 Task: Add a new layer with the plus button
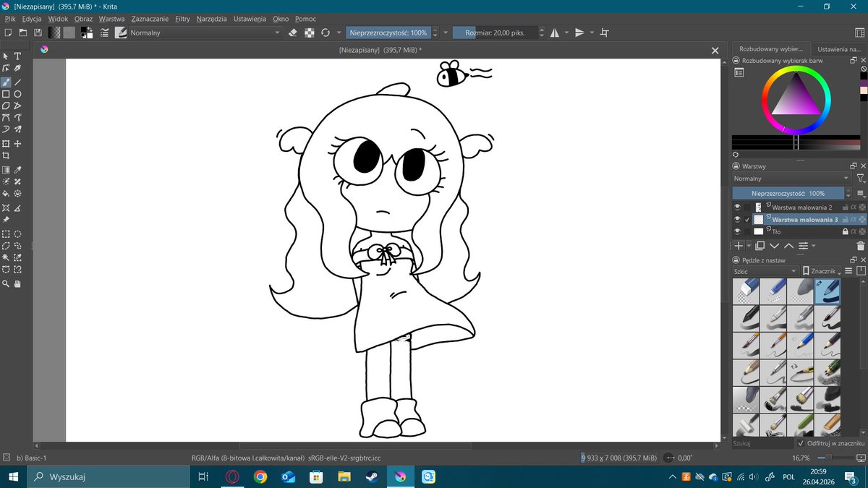737,246
